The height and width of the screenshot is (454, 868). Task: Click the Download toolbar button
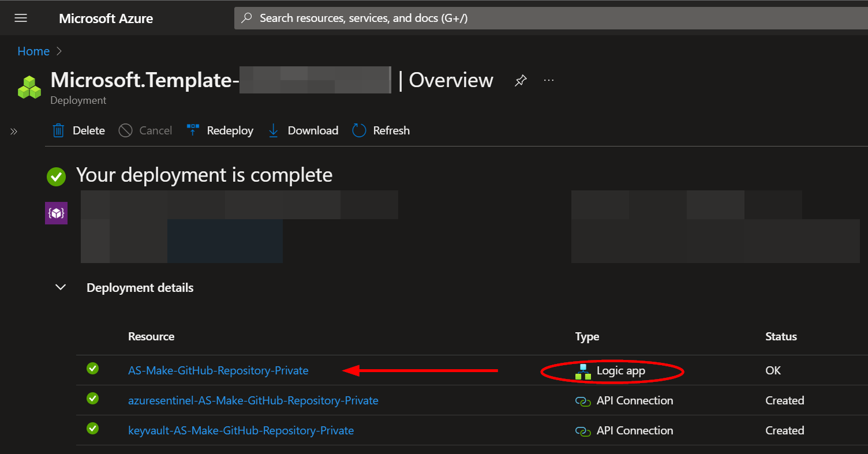click(x=303, y=130)
